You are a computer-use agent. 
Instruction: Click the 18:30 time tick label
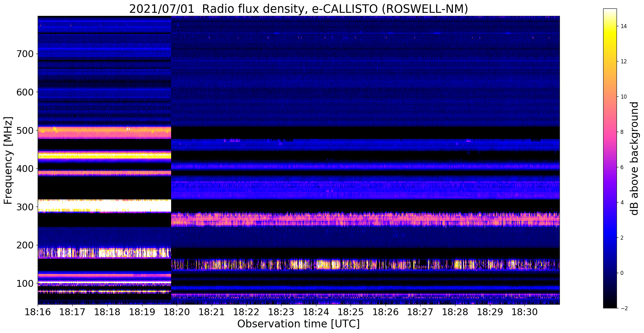(525, 311)
